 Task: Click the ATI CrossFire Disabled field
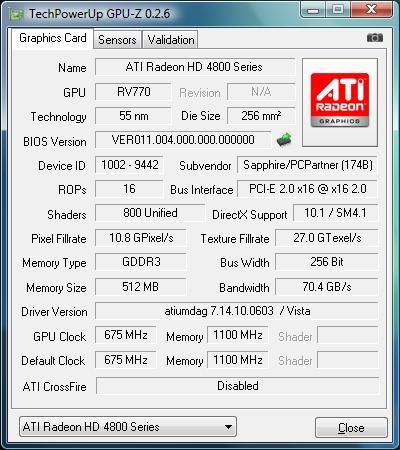click(237, 386)
